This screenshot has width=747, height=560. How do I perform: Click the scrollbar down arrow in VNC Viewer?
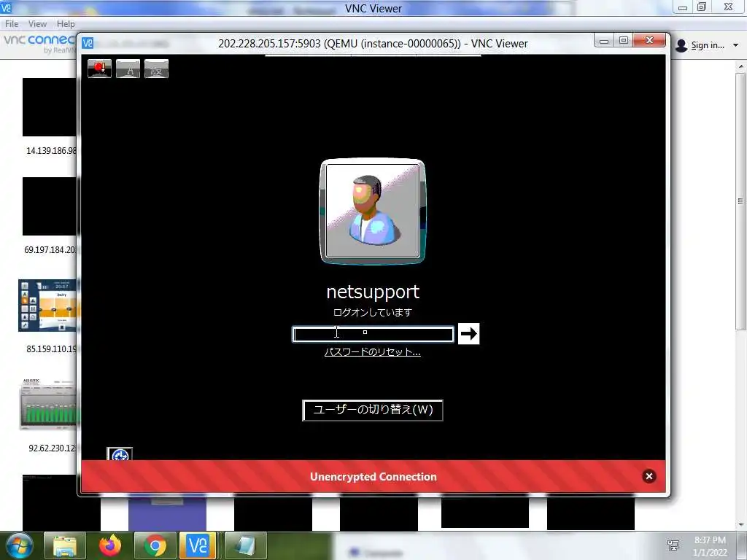[x=740, y=525]
